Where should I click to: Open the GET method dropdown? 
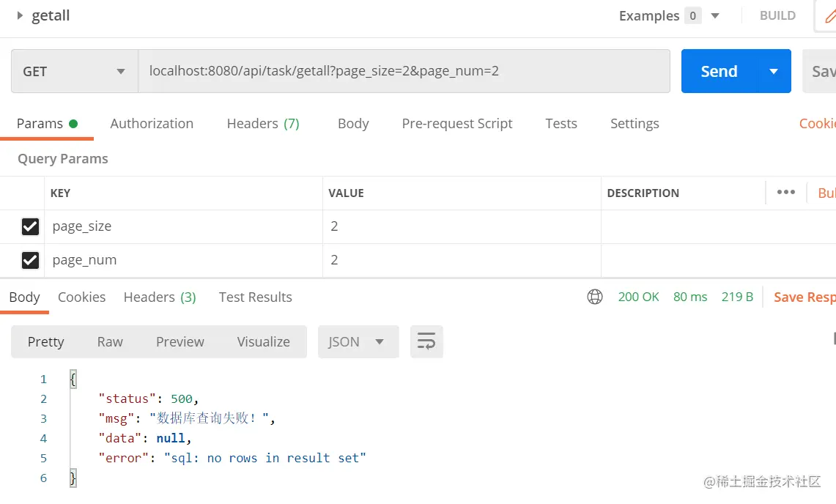(74, 71)
